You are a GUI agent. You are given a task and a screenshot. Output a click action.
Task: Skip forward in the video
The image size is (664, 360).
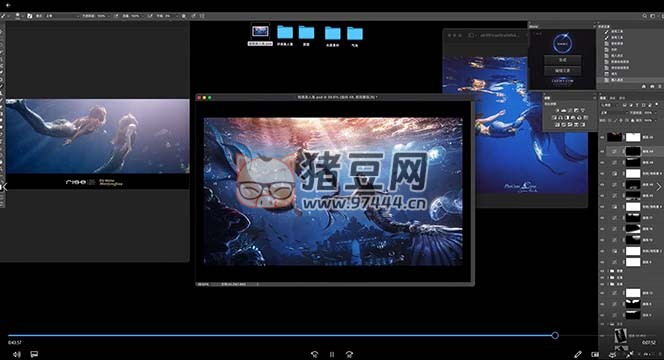pyautogui.click(x=349, y=354)
